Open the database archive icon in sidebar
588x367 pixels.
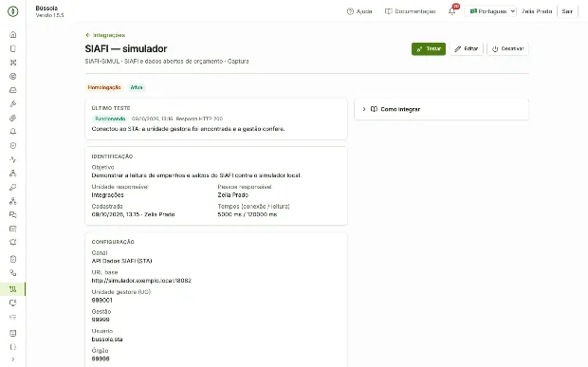click(12, 333)
